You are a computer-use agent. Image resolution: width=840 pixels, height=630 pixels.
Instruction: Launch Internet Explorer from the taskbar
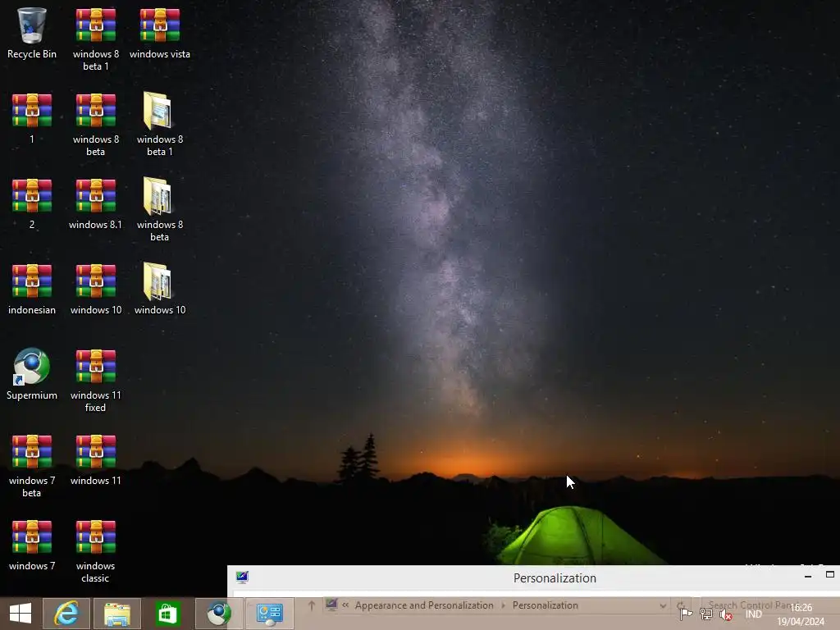66,614
